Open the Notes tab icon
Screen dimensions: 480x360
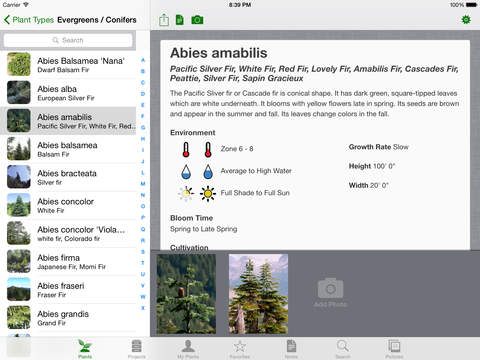291,349
